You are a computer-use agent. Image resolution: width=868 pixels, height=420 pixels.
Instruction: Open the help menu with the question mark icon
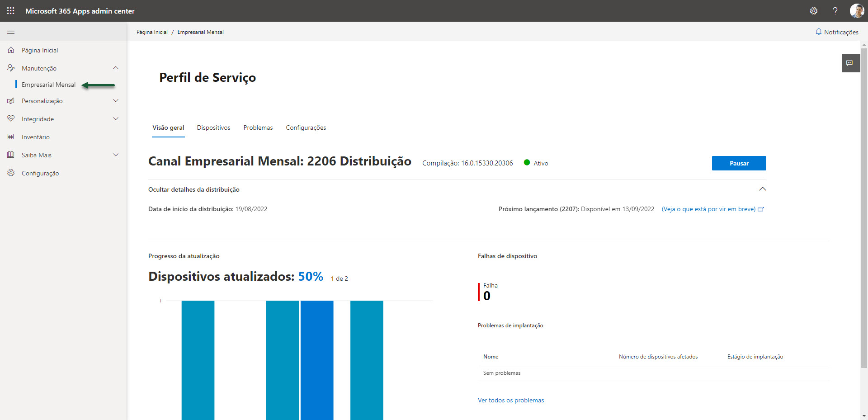pos(835,11)
